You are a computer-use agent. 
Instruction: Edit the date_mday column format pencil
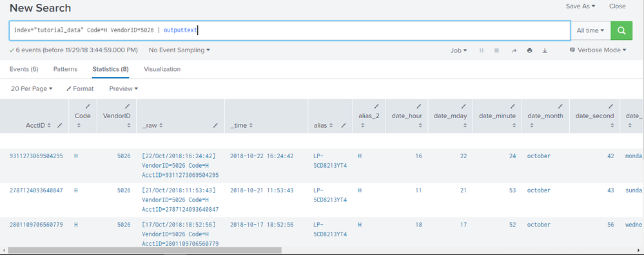click(464, 106)
